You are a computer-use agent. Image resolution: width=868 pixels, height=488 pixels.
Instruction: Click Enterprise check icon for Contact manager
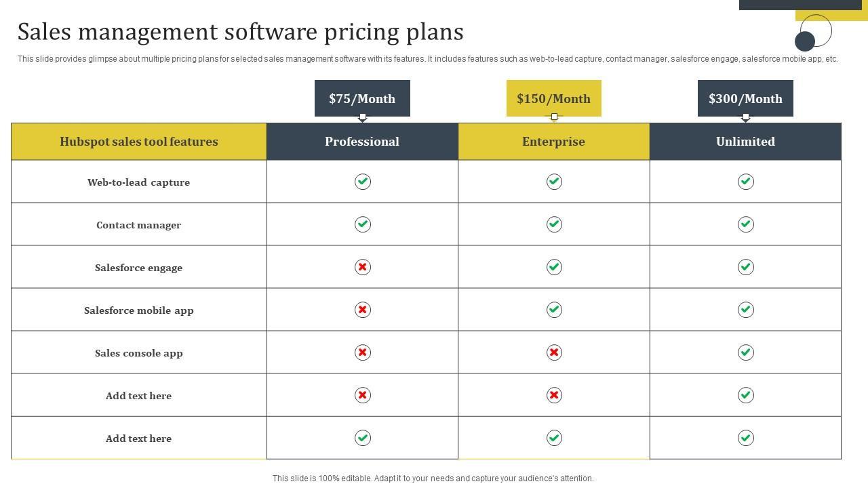coord(554,224)
